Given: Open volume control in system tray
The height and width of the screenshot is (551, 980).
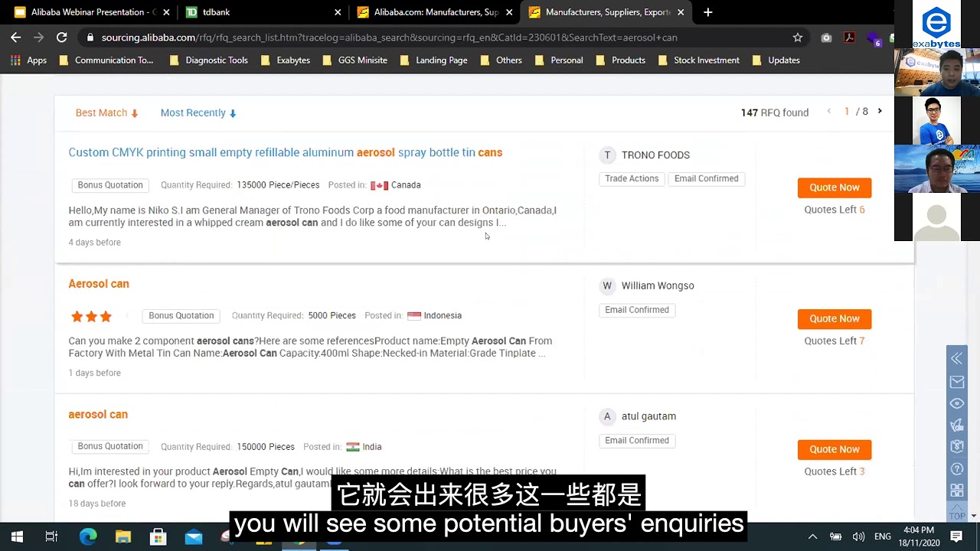Looking at the screenshot, I should pos(858,536).
